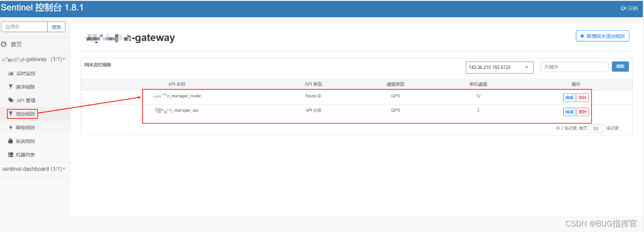Image resolution: width=644 pixels, height=232 pixels.
Task: Click the 搜索 button beside the app name field
Action: [x=56, y=27]
